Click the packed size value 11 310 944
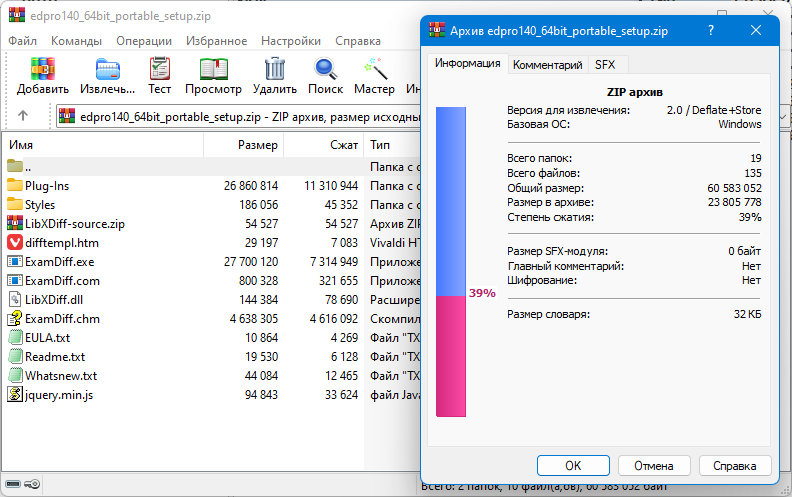Viewport: 792px width, 497px height. 331,185
